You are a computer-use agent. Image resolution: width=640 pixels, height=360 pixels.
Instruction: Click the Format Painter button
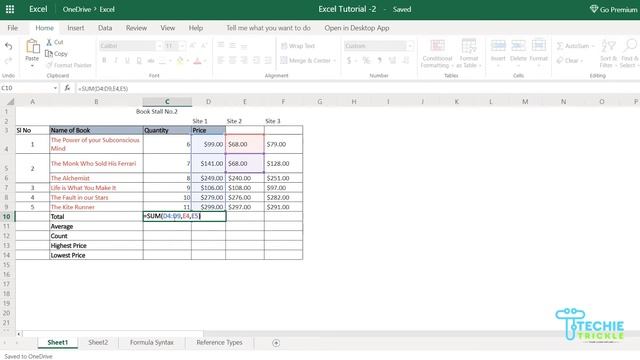pos(69,65)
